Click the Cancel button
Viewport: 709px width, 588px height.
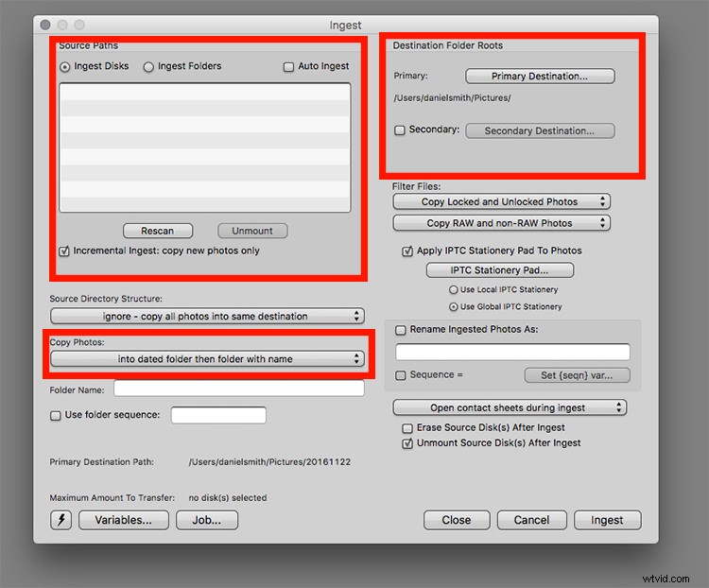click(x=531, y=520)
